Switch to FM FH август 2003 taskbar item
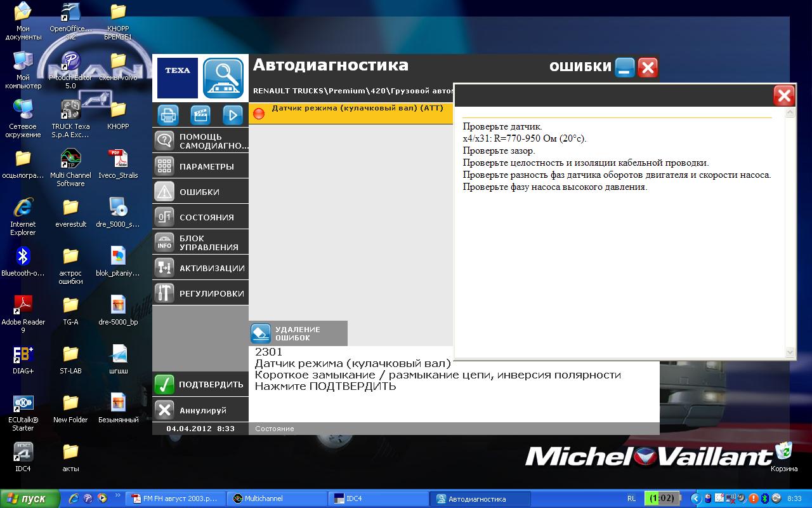The image size is (812, 508). pos(176,498)
